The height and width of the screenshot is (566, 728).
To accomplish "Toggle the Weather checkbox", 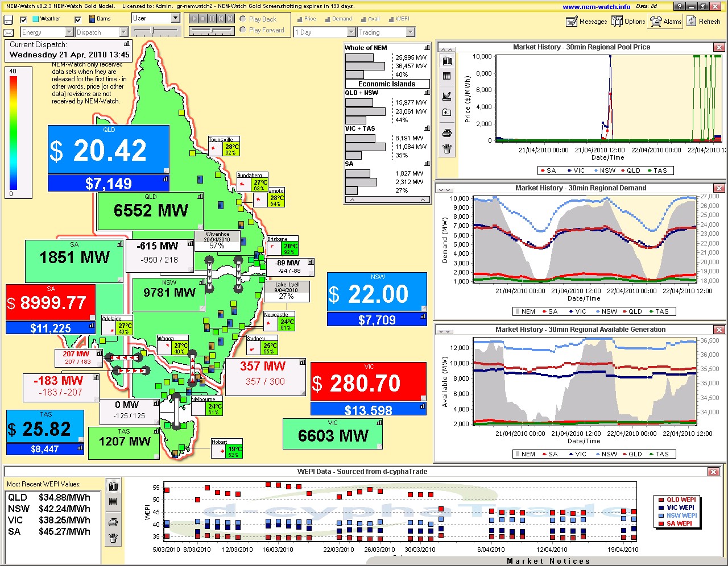I will pos(23,19).
